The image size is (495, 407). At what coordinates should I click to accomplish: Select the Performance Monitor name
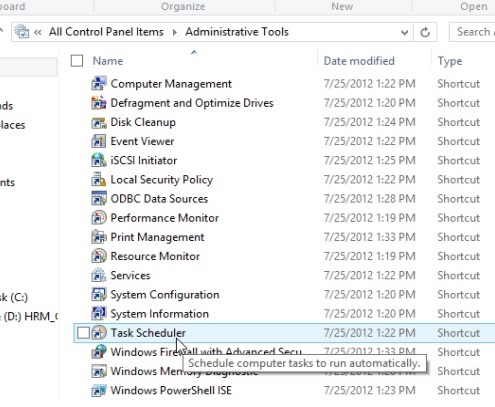tap(165, 218)
